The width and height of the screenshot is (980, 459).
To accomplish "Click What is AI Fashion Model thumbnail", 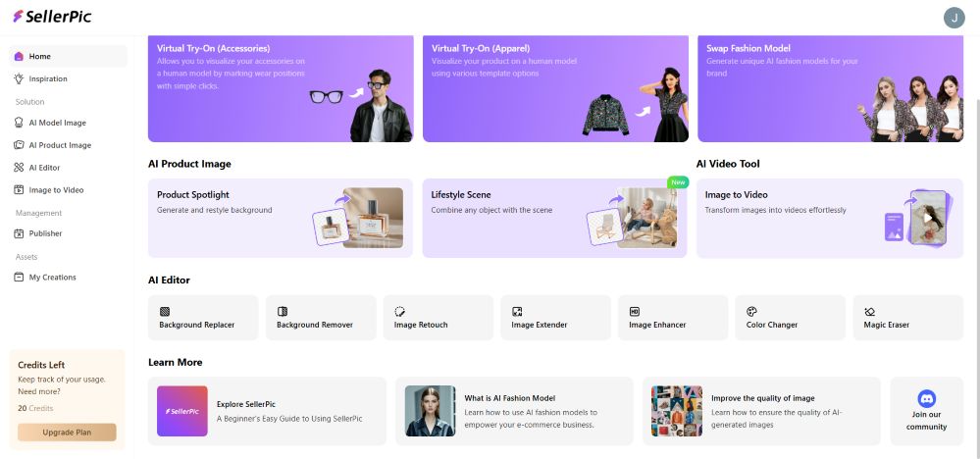I will [430, 410].
